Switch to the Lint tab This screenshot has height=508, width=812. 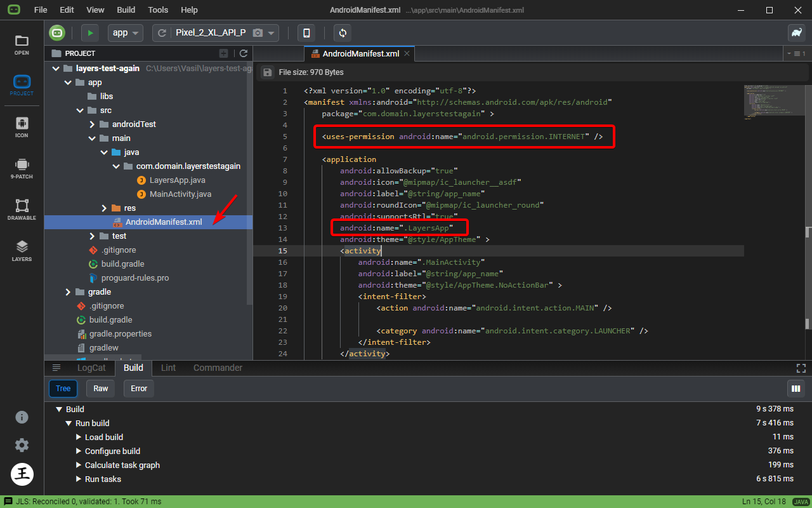(168, 368)
